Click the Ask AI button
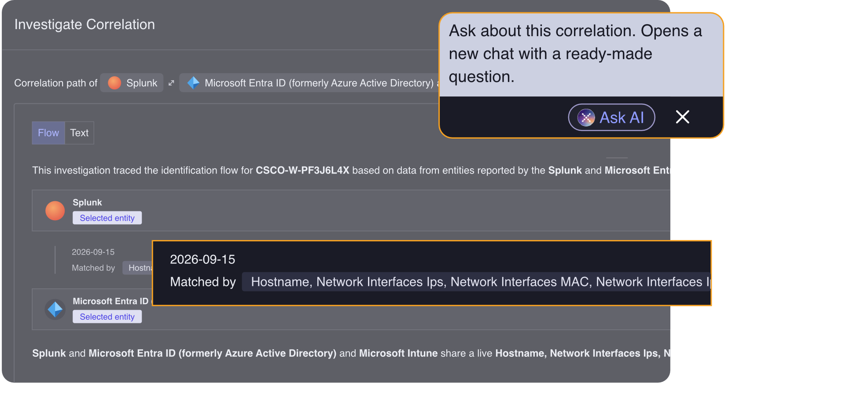Screen dimensions: 868x414 click(x=611, y=117)
